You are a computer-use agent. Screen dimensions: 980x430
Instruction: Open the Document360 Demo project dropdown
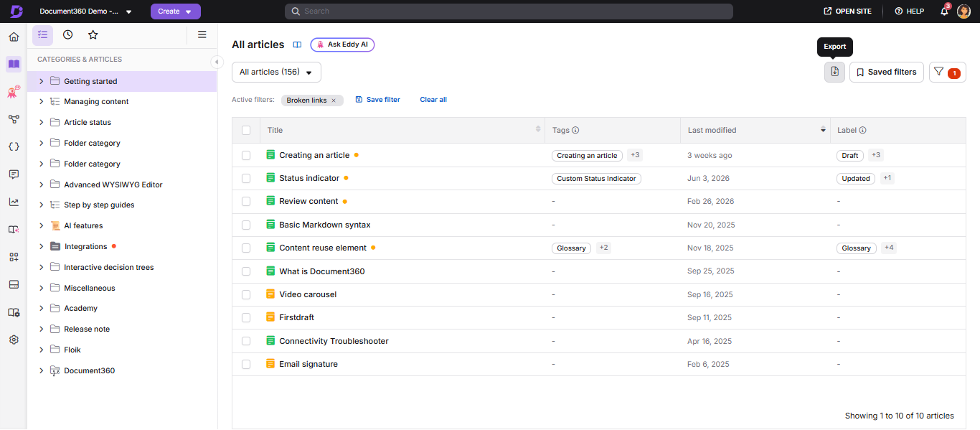pos(86,11)
